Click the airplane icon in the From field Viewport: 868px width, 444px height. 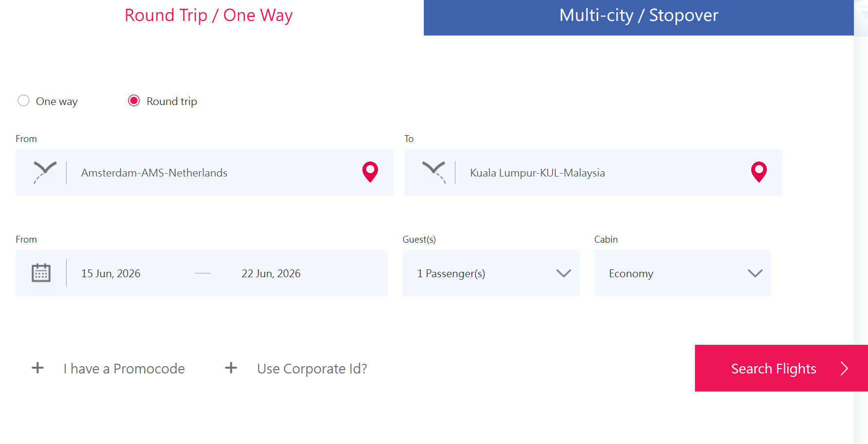(45, 172)
